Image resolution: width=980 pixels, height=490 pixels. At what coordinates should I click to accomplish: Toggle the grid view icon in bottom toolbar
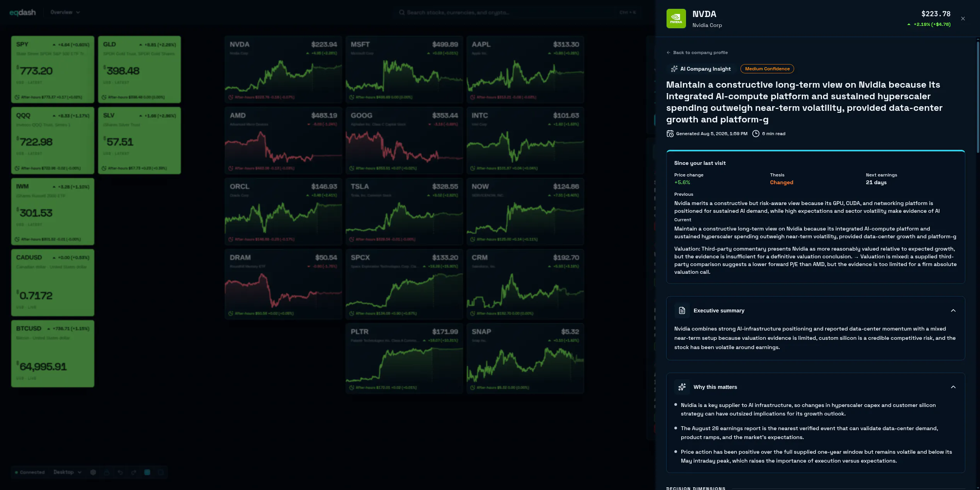pyautogui.click(x=147, y=472)
